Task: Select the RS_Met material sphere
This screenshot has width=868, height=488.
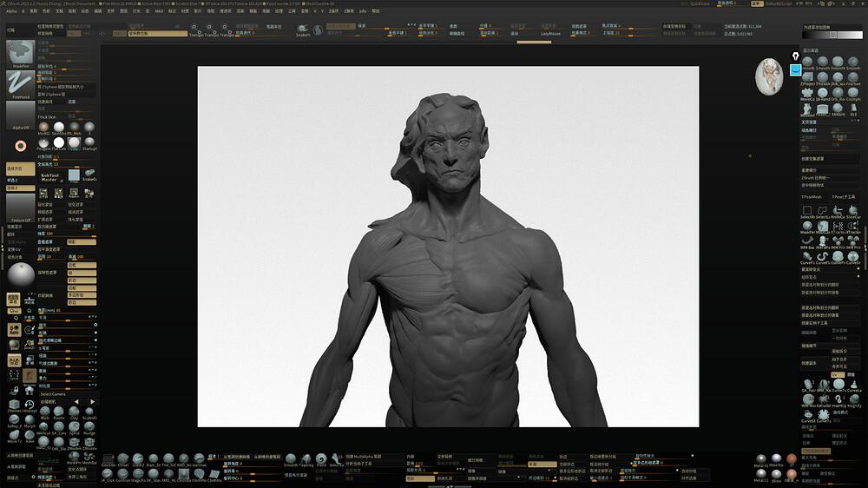Action: click(x=74, y=128)
